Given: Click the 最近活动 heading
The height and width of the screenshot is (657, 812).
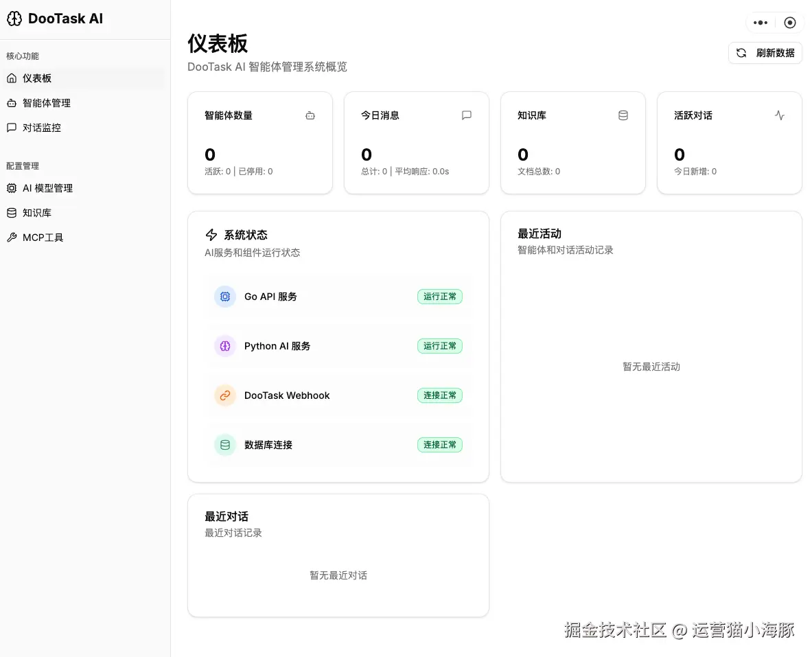Looking at the screenshot, I should (x=540, y=234).
